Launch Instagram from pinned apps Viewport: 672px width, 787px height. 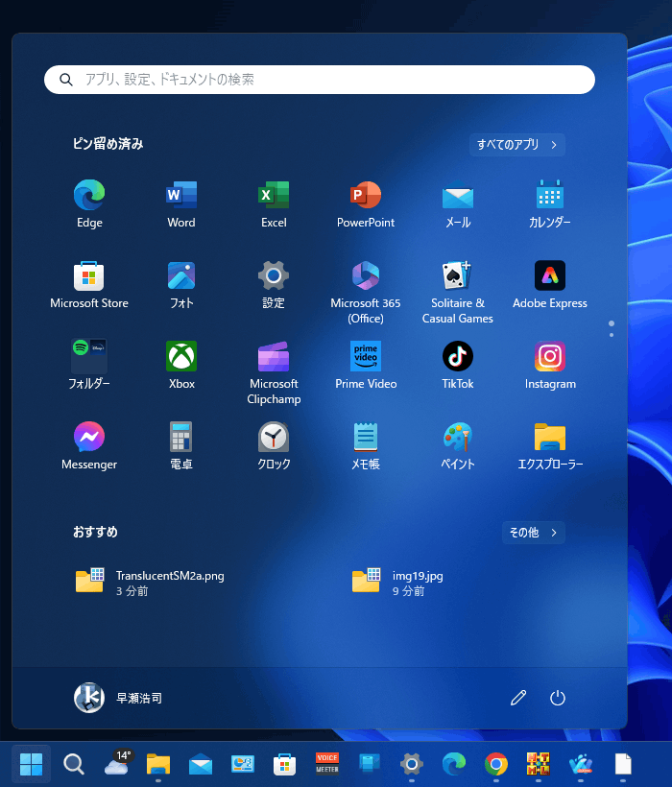click(x=549, y=365)
